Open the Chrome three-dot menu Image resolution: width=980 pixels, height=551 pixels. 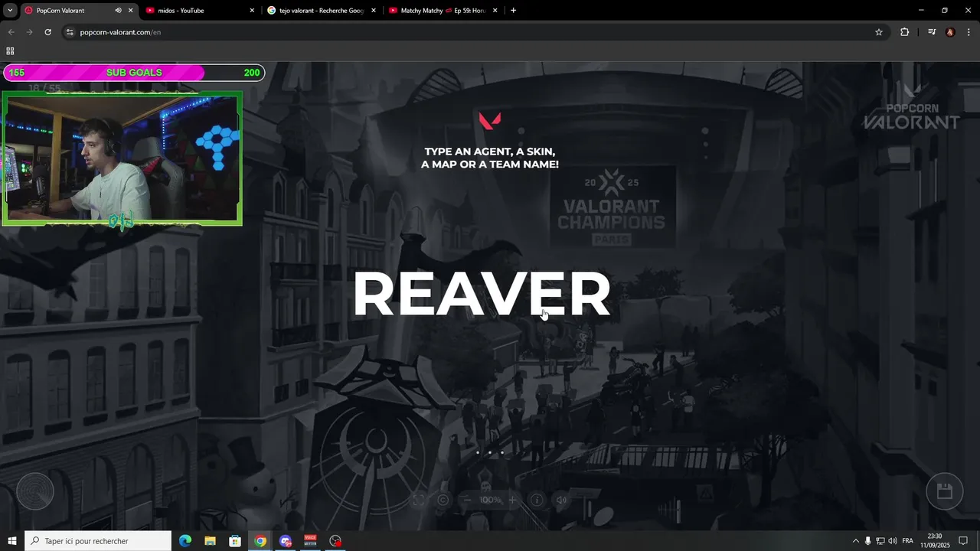969,32
